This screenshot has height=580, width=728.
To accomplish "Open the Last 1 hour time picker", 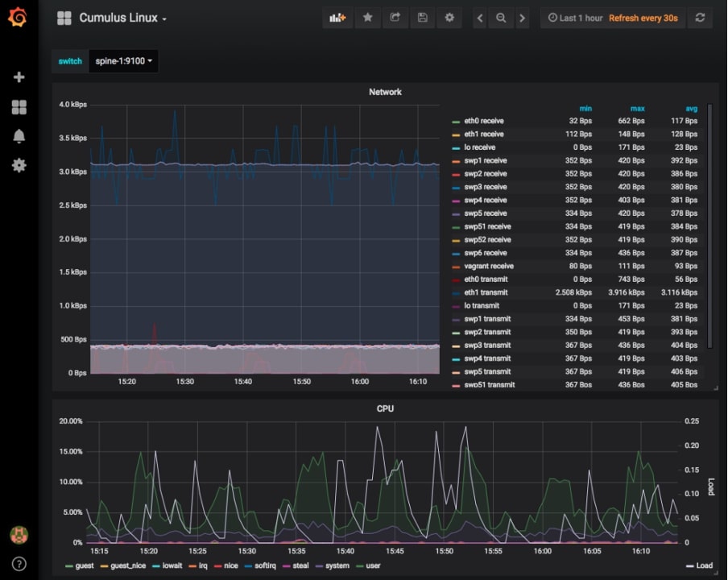I will point(575,18).
